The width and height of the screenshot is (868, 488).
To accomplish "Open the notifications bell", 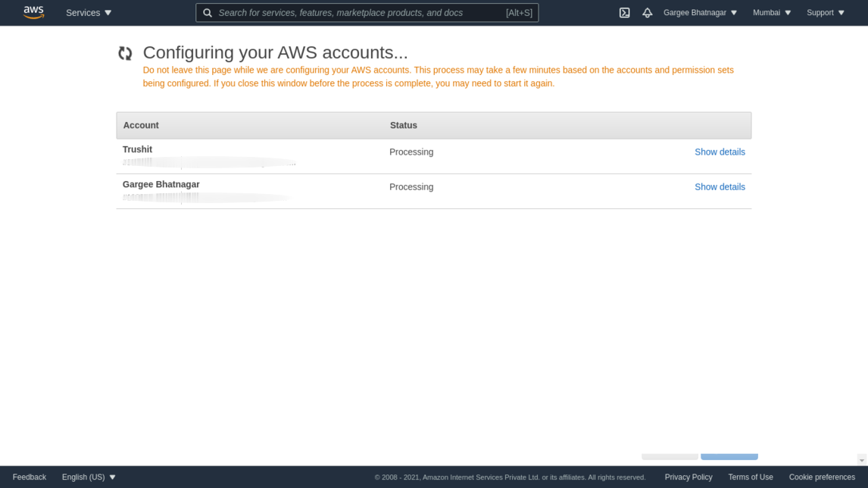I will pos(647,13).
